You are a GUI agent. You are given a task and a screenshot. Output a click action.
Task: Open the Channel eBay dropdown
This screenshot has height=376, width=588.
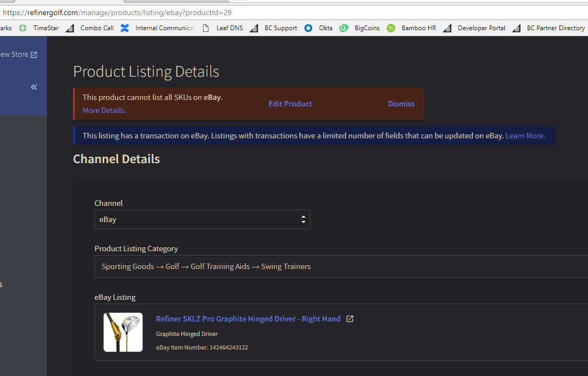(202, 219)
